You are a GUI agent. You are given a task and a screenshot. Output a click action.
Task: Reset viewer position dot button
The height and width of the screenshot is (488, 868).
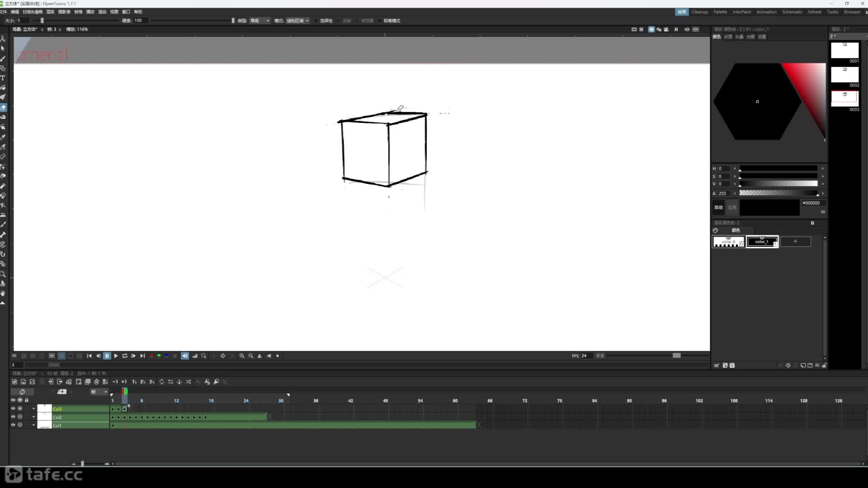[278, 356]
